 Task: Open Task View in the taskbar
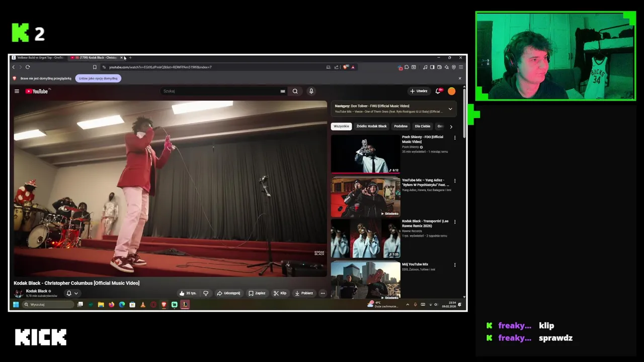(80, 304)
